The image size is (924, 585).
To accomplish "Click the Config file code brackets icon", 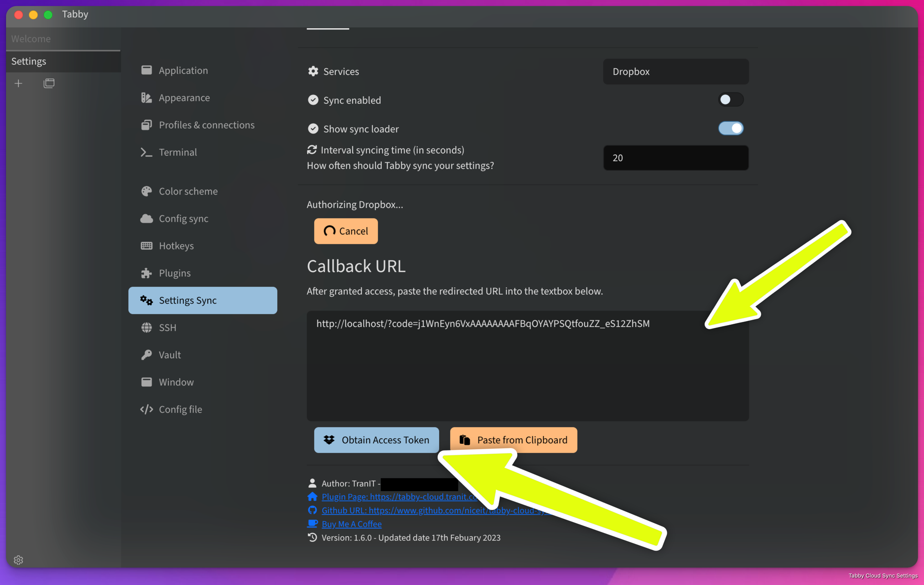I will (x=146, y=409).
